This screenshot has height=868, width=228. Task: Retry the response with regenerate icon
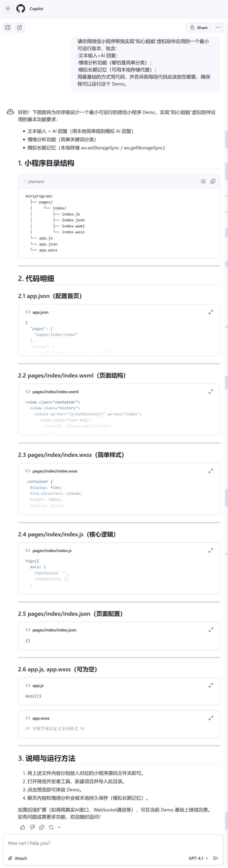tap(51, 827)
